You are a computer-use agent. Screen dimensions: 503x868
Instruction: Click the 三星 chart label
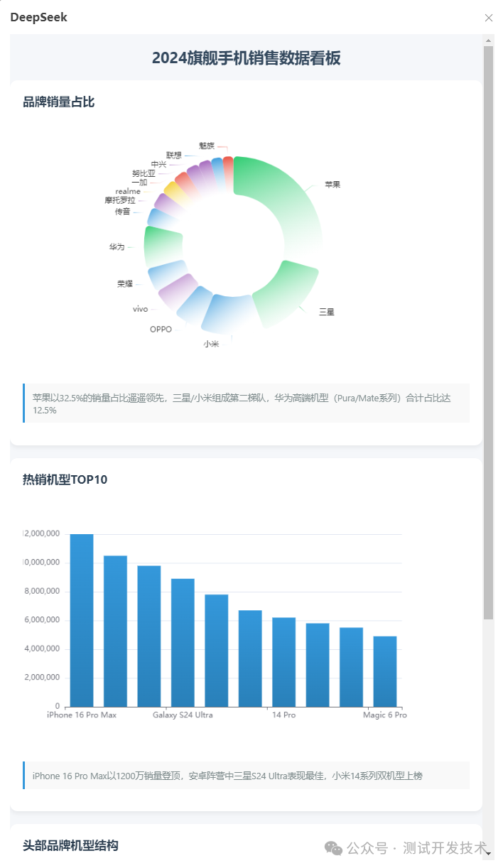click(326, 312)
